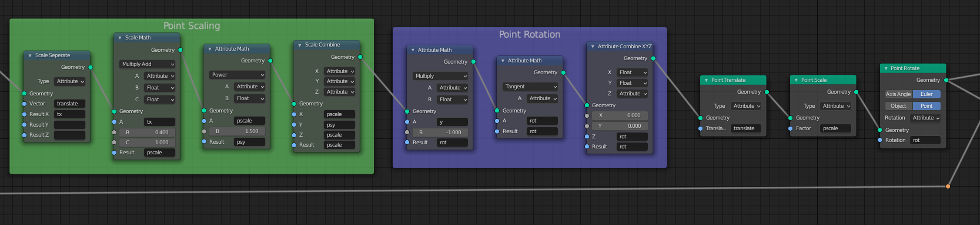980x225 pixels.
Task: Select the Point Scaling frame title
Action: [x=192, y=26]
